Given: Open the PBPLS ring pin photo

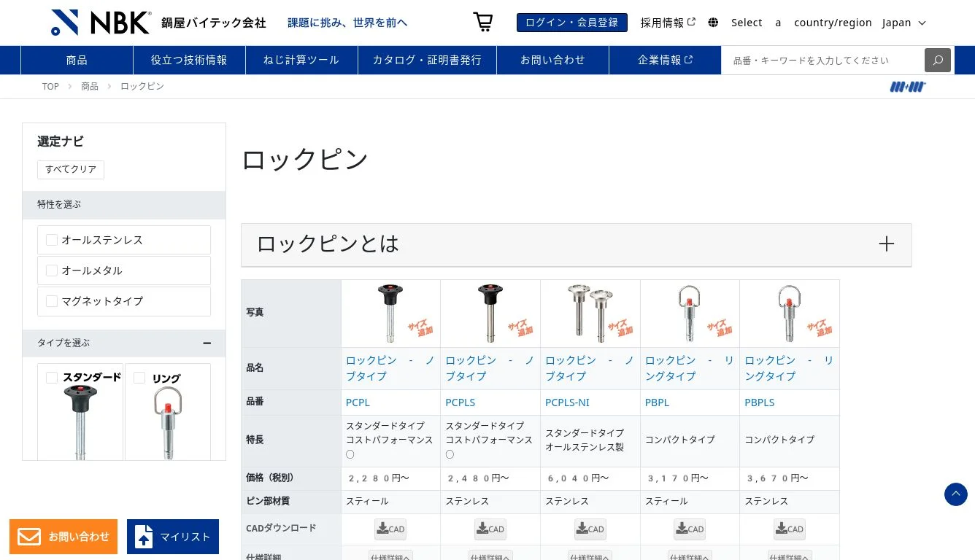Looking at the screenshot, I should [x=790, y=314].
